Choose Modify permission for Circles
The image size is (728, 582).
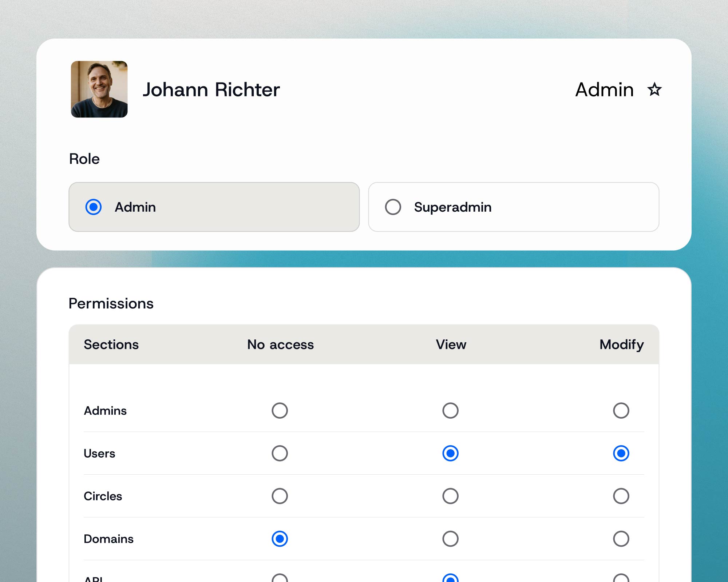click(x=621, y=496)
